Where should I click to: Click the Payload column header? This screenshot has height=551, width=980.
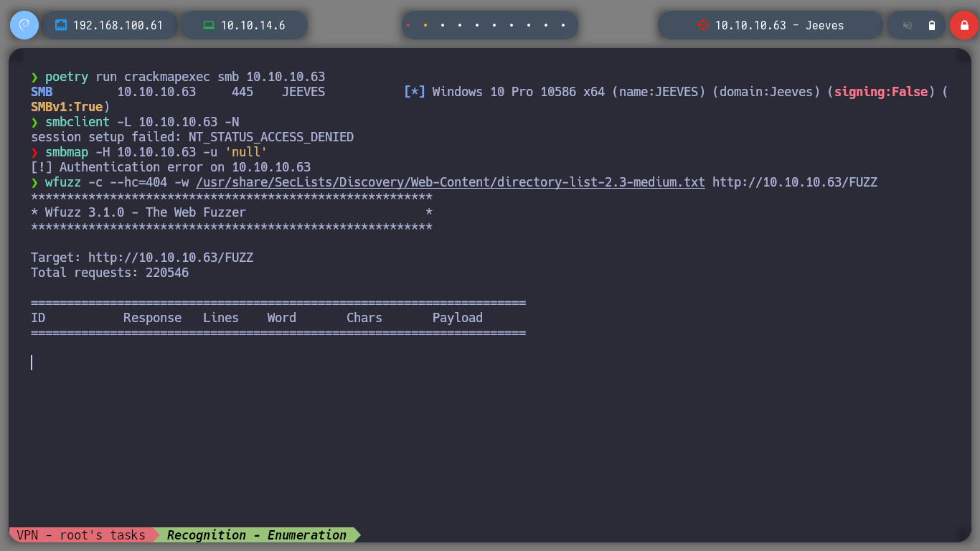[458, 318]
